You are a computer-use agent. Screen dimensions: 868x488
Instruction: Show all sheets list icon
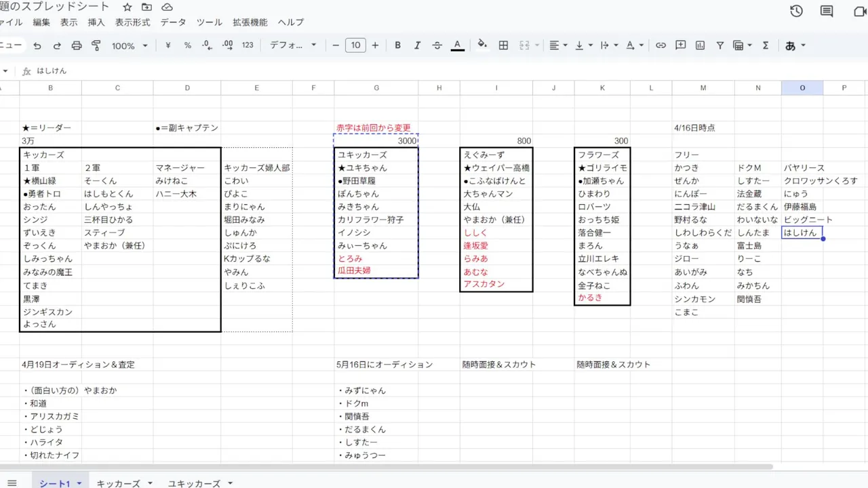(x=12, y=483)
